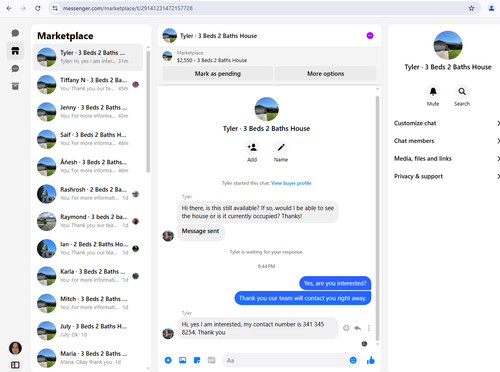Screen dimensions: 500x372
Task: Open more actions plus icon in composer
Action: pos(168,360)
